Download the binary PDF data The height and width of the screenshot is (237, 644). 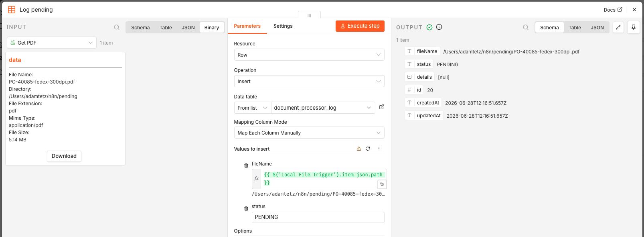tap(64, 156)
